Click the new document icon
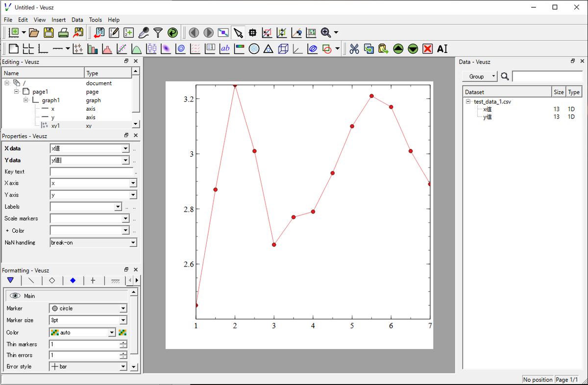Image resolution: width=588 pixels, height=385 pixels. [14, 33]
